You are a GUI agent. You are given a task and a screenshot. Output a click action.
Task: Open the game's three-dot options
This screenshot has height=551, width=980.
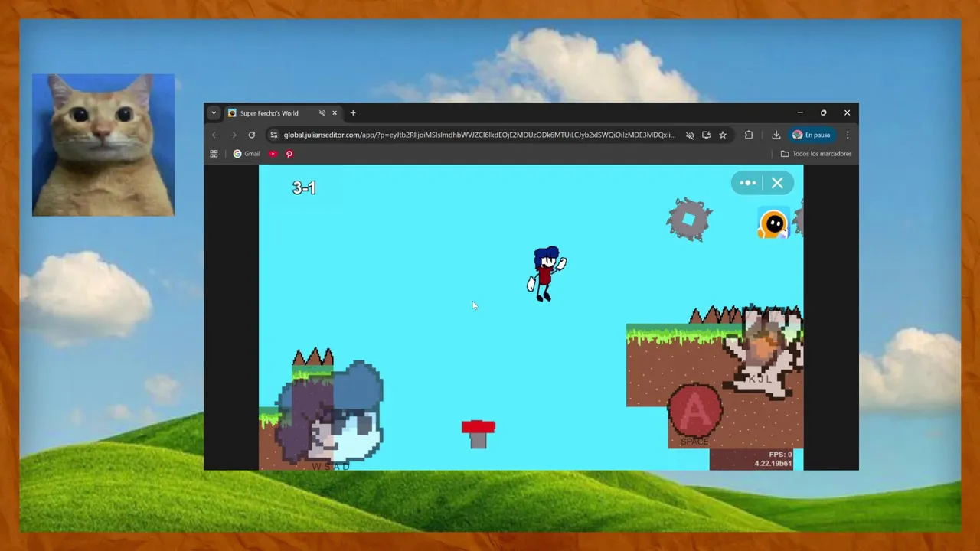[x=748, y=183]
